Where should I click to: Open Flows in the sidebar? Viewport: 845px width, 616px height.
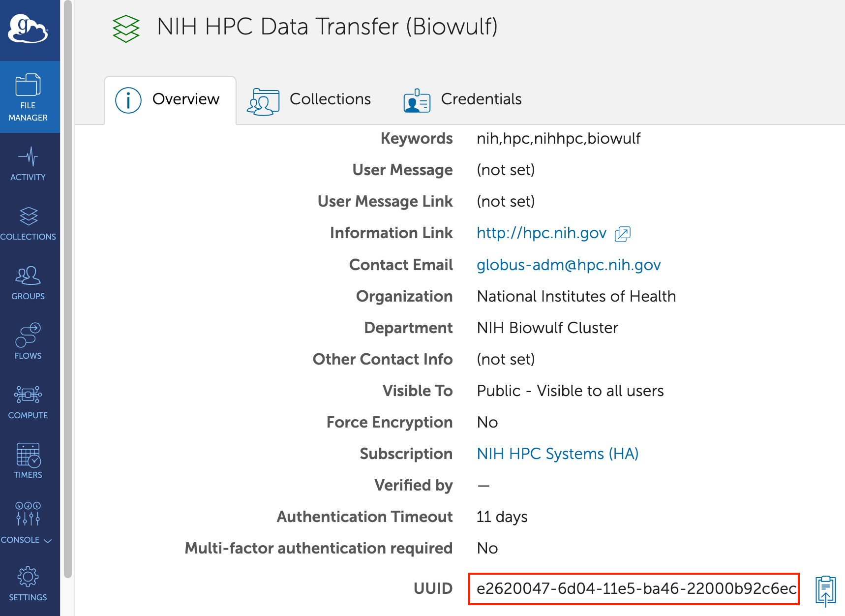(28, 341)
